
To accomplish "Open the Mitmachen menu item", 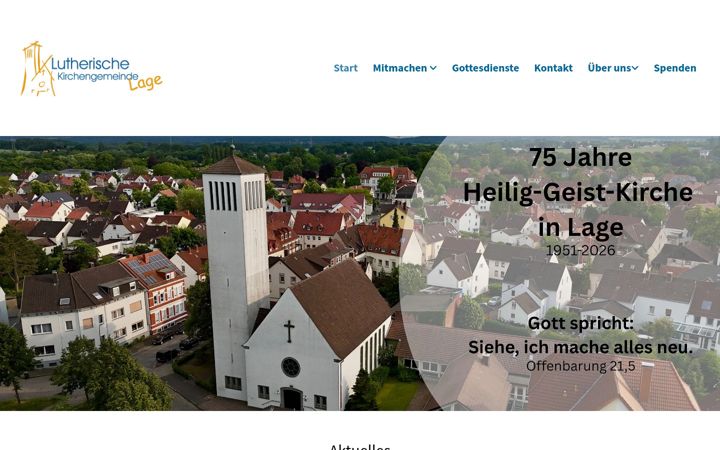I will click(399, 68).
